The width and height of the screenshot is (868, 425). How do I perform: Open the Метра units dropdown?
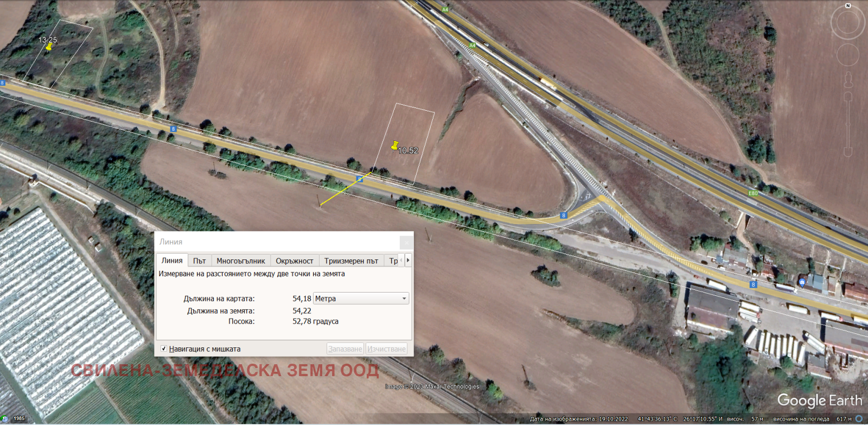(361, 299)
